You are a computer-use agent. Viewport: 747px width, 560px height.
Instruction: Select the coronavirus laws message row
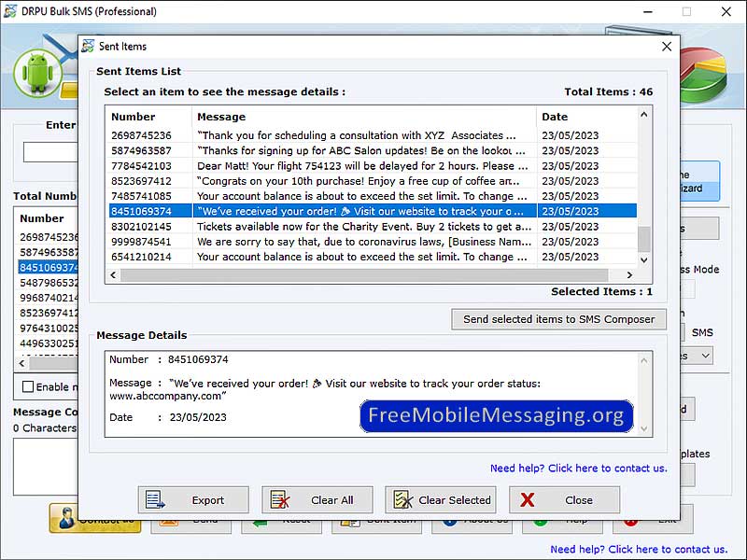372,242
